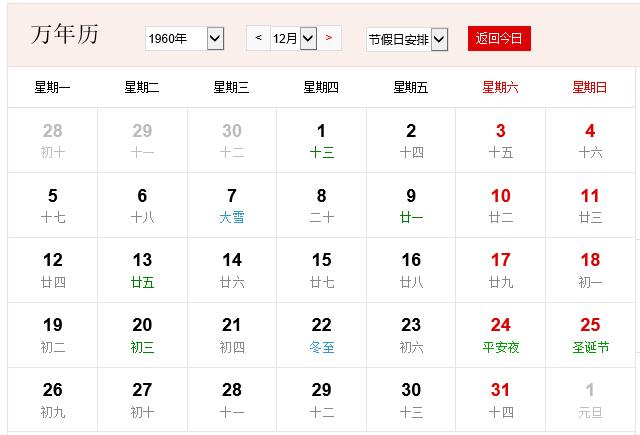Select December 9 廿一

(x=411, y=205)
